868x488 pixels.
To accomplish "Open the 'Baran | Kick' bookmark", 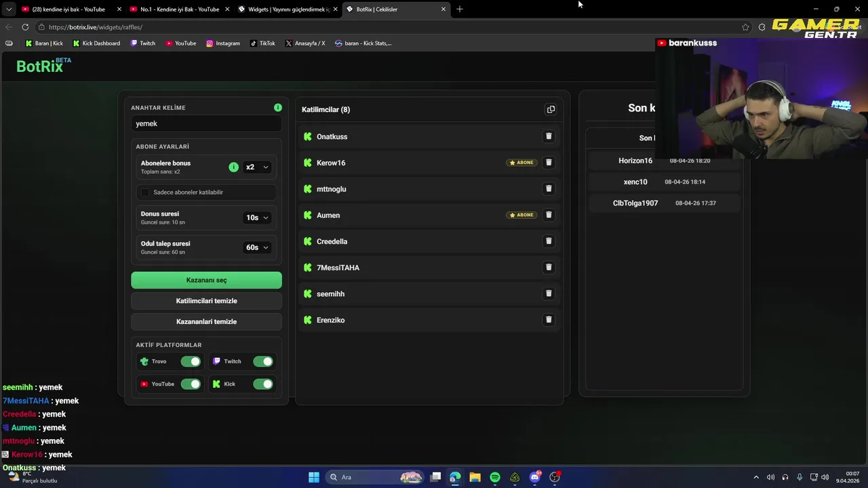I will (44, 43).
